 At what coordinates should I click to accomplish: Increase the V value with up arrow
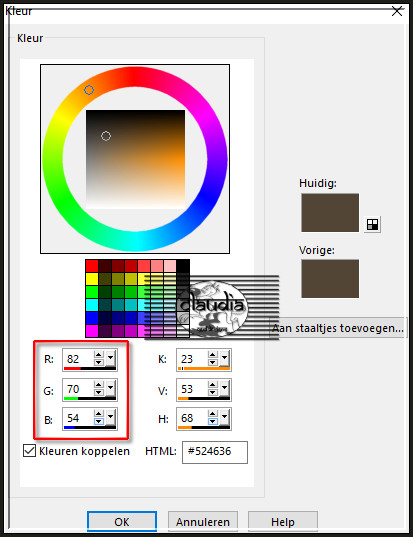[213, 385]
